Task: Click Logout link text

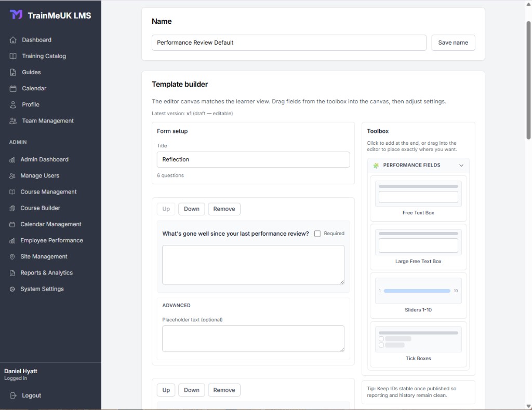Action: pyautogui.click(x=32, y=395)
